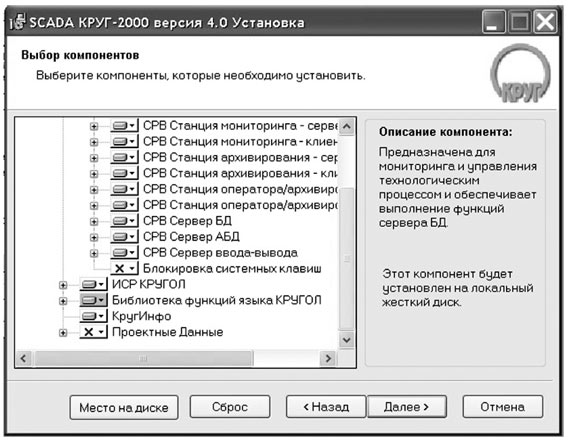Select the 'СРВ Сервер ввода-вывода' component
Screen dimensions: 570x443
tap(220, 253)
